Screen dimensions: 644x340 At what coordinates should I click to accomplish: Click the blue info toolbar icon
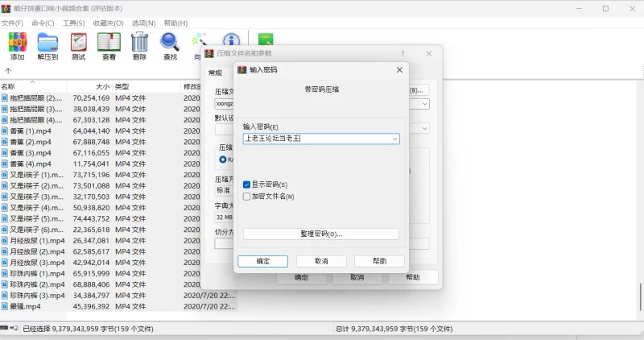(x=231, y=39)
